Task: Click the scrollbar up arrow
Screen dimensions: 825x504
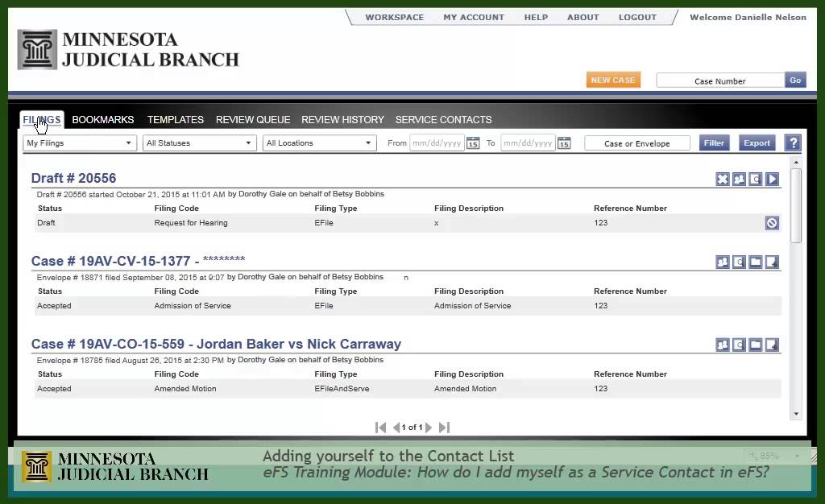Action: click(796, 162)
